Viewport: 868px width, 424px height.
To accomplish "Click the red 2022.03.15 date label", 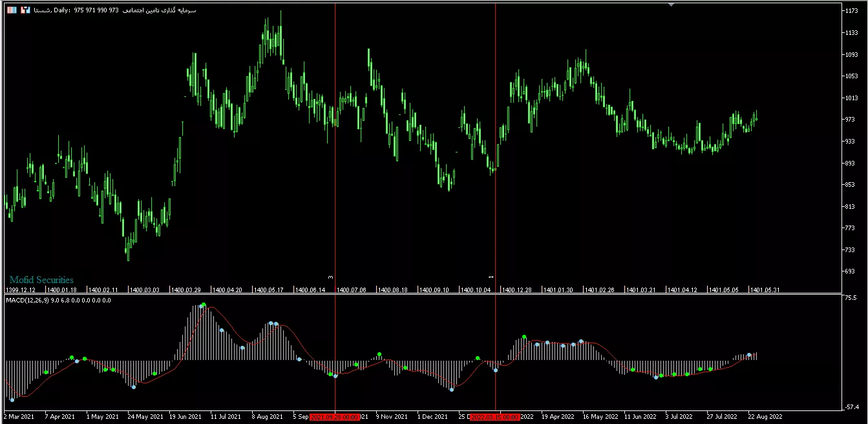I will [495, 417].
